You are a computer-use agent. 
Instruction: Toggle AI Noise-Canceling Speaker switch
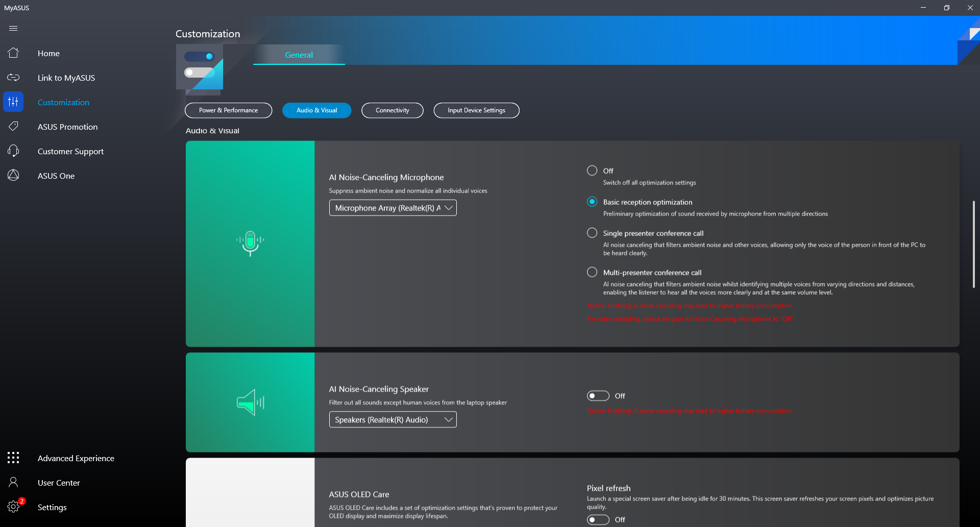pyautogui.click(x=598, y=396)
